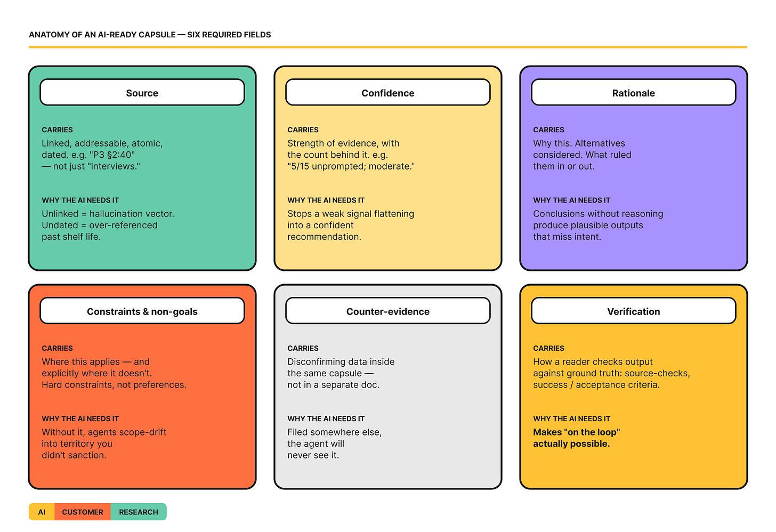Viewport: 776px width, 532px height.
Task: Click the RESEARCH tag in legend
Action: coord(139,512)
